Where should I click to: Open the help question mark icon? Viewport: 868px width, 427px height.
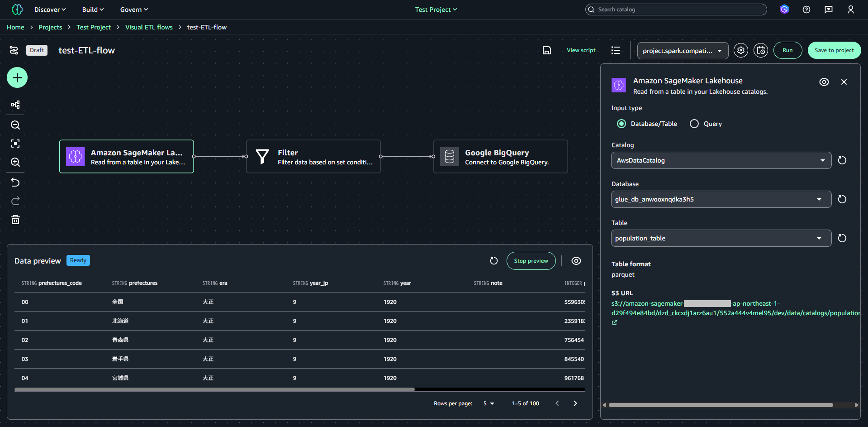806,10
